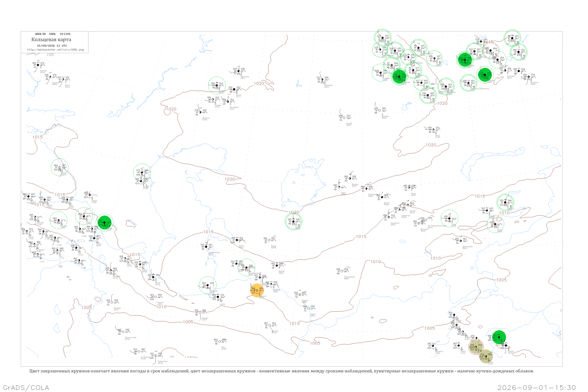The width and height of the screenshot is (588, 392).
Task: Click the Russian legend text below the map
Action: [282, 371]
